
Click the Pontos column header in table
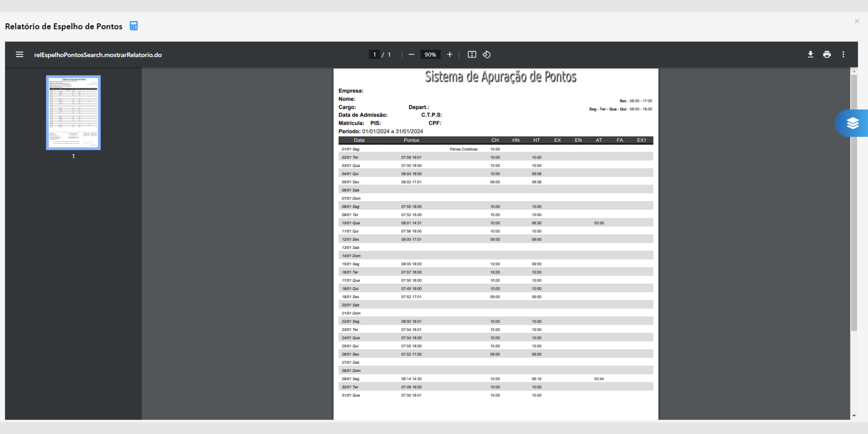411,140
